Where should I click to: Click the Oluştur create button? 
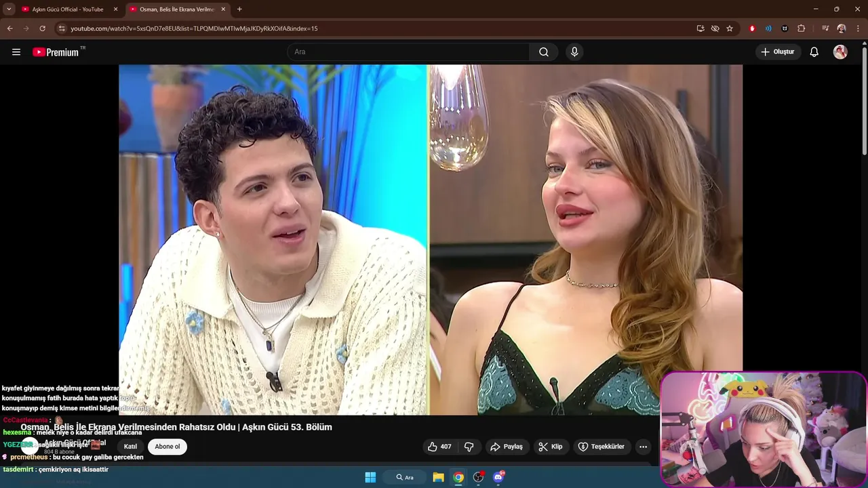tap(778, 52)
